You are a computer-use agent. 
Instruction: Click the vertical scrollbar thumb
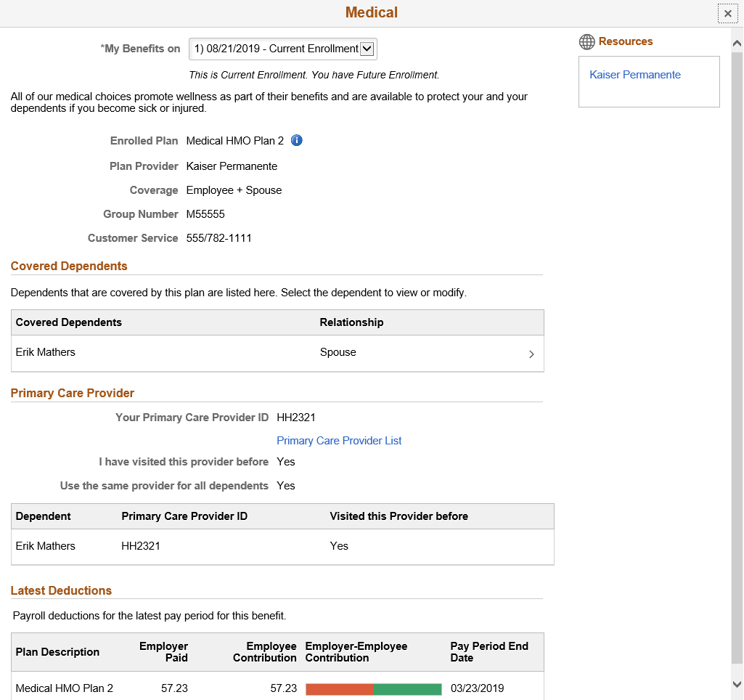[x=737, y=356]
